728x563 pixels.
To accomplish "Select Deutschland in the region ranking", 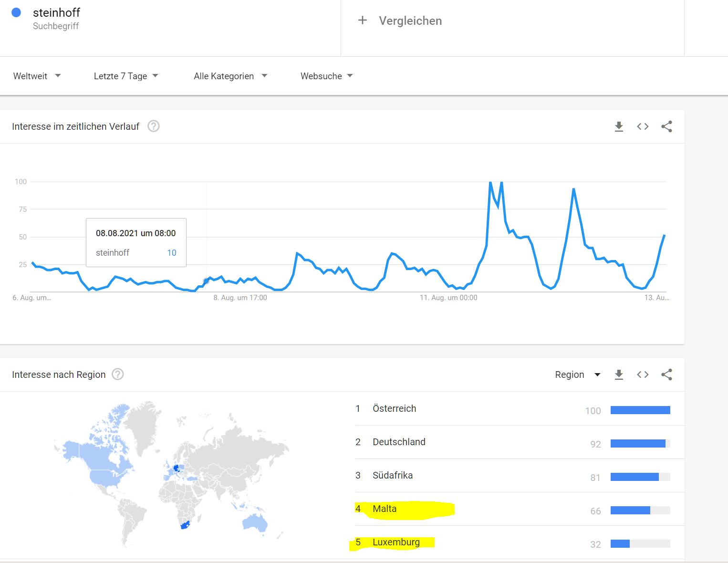I will click(x=399, y=442).
